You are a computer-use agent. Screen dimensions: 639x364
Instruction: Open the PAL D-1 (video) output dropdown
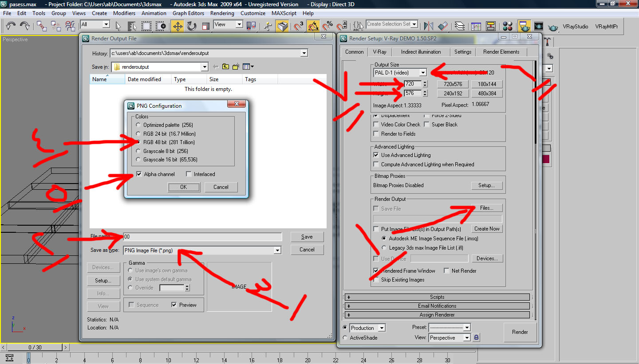[423, 73]
